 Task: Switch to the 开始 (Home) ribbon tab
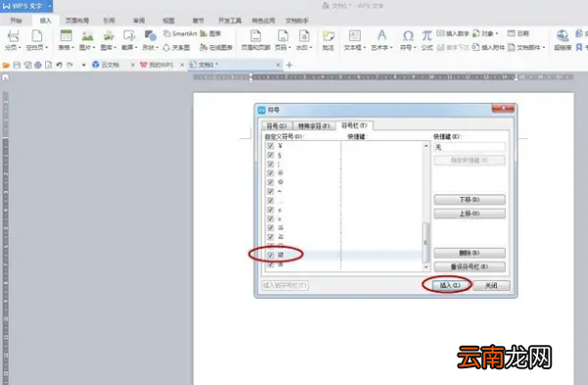[16, 21]
